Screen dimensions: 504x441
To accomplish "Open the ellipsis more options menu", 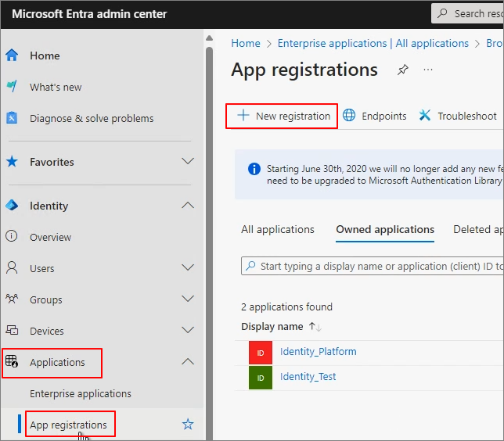I will pyautogui.click(x=428, y=70).
